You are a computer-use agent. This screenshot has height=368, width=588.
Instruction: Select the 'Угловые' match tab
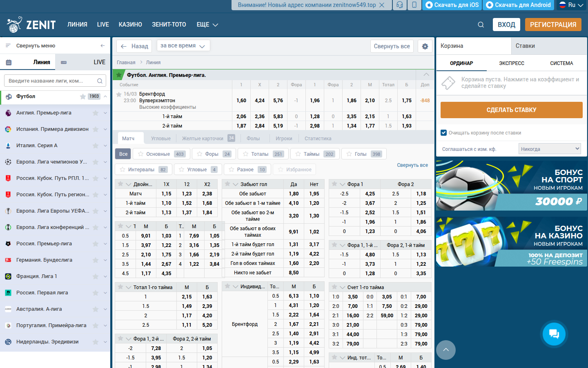[x=161, y=139]
